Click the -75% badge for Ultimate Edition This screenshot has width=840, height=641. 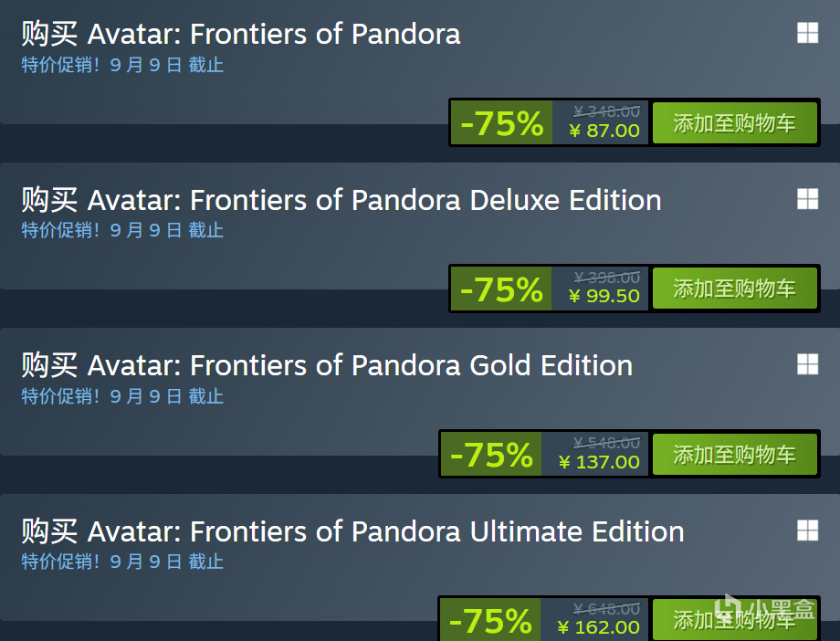point(490,620)
